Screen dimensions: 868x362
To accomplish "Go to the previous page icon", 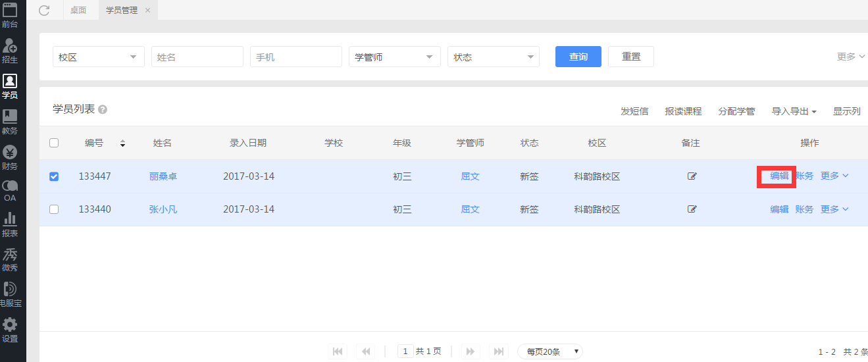I will pos(365,351).
